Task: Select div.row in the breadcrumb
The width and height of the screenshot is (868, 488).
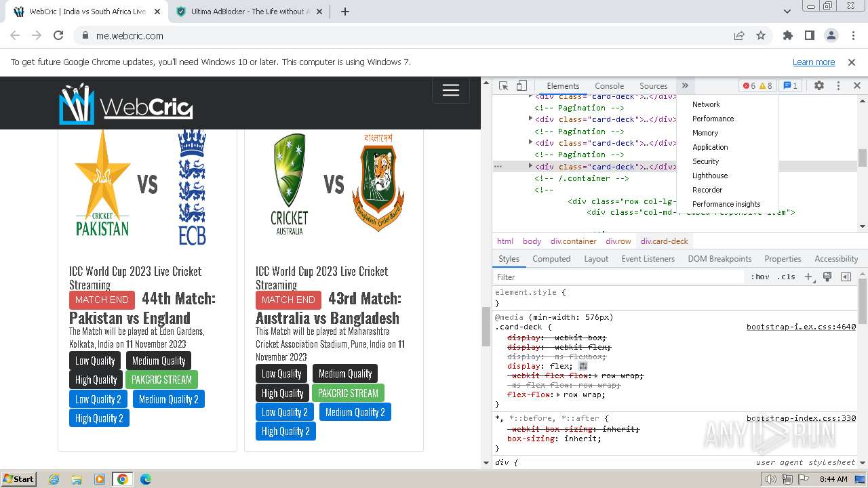Action: [x=618, y=241]
